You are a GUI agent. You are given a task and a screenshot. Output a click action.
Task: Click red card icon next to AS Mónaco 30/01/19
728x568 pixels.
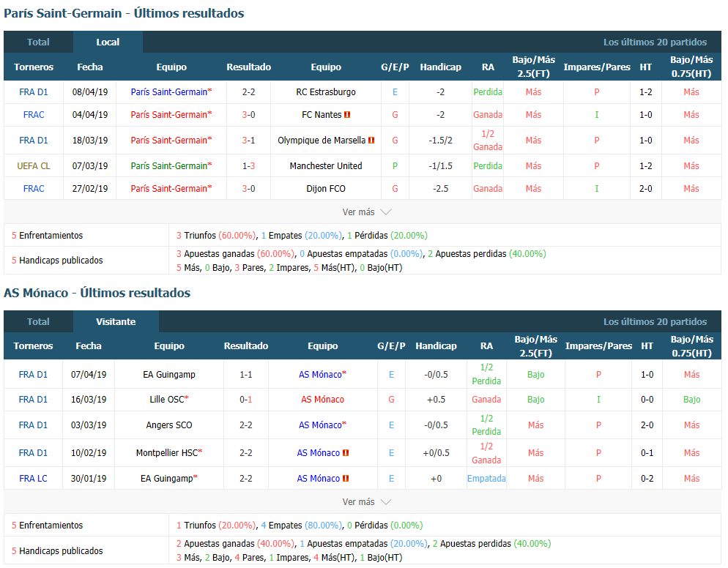346,479
